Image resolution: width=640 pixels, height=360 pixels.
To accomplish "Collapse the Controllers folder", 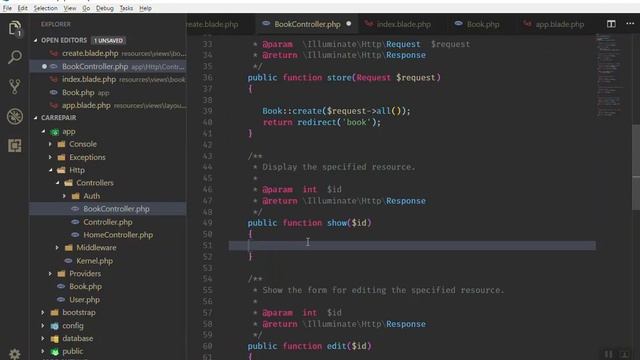I will coord(58,183).
